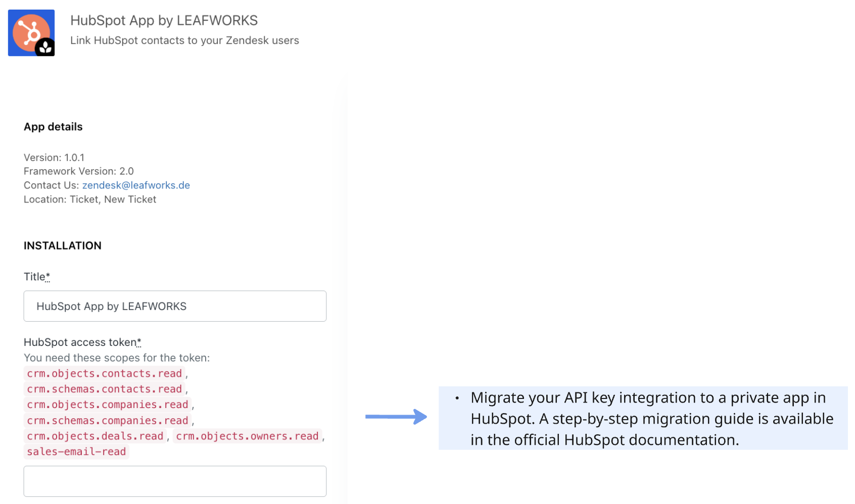Select the crm.schemas.contacts.read scope
The image size is (855, 504).
(104, 389)
